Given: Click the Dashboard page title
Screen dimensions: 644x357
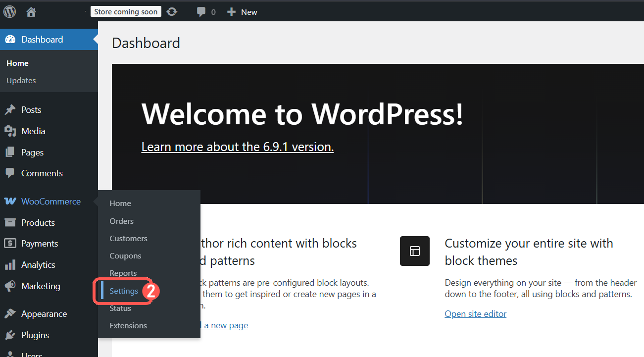Looking at the screenshot, I should pos(146,43).
